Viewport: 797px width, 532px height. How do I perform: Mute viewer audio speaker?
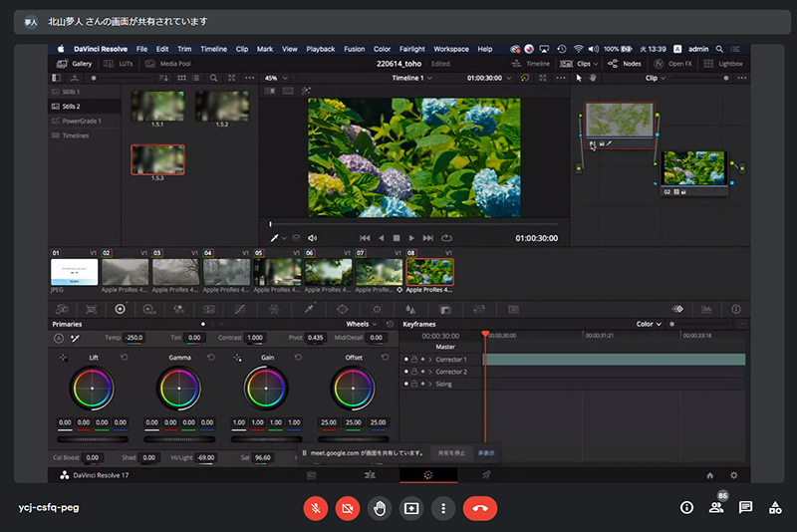tap(313, 238)
